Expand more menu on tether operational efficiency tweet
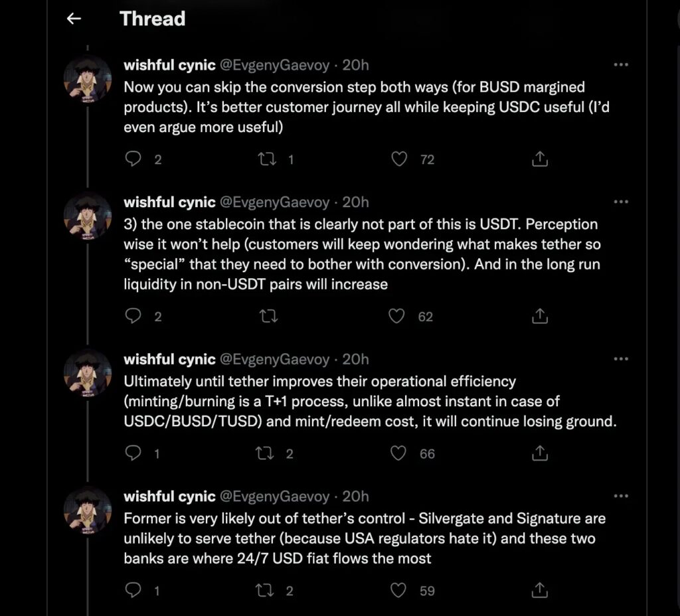 tap(621, 359)
